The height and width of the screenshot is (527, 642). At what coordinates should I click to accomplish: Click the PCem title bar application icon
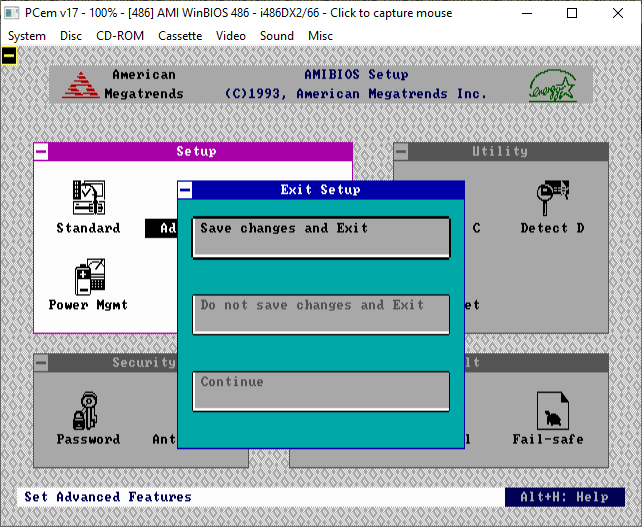coord(11,13)
